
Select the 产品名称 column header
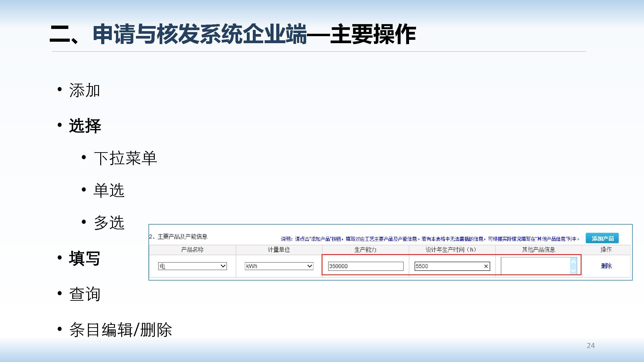192,250
